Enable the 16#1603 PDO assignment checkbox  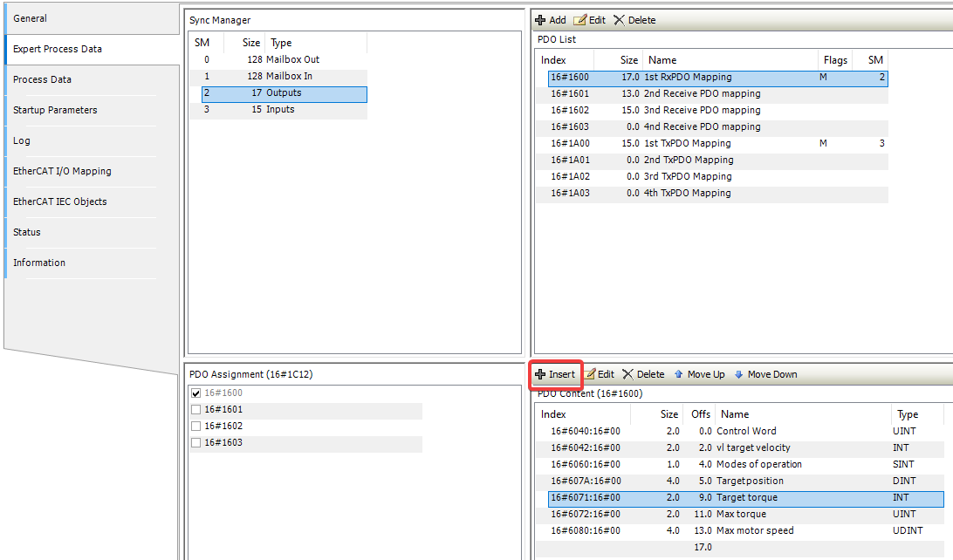tap(195, 442)
